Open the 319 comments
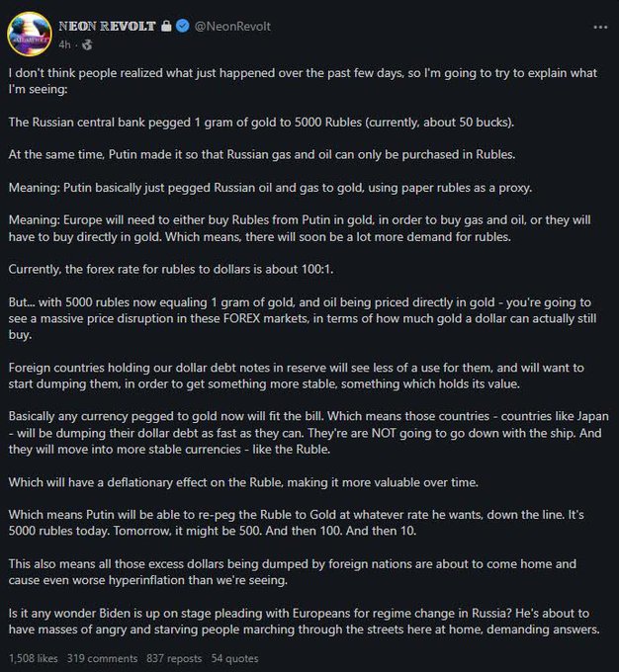Image resolution: width=619 pixels, height=672 pixels. [x=102, y=658]
